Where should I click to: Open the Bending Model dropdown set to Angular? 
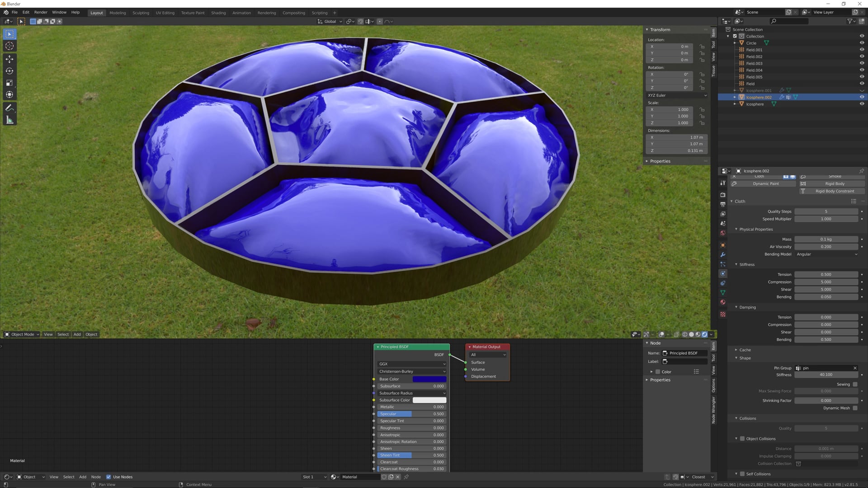[826, 254]
